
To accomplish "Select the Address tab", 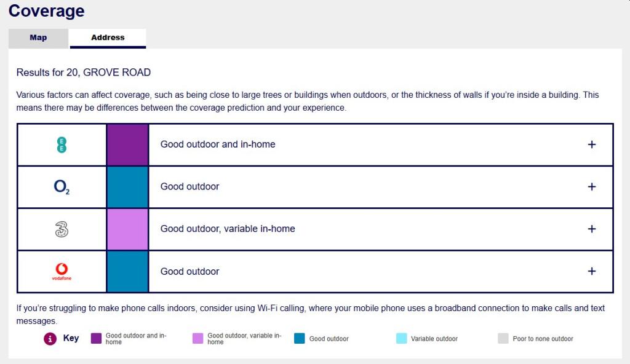I will 108,38.
